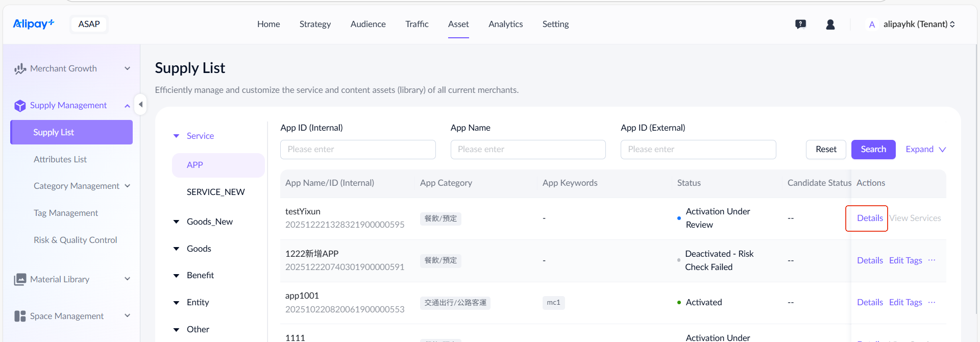The height and width of the screenshot is (342, 980).
Task: Click the Alipay+ logo
Action: click(34, 24)
